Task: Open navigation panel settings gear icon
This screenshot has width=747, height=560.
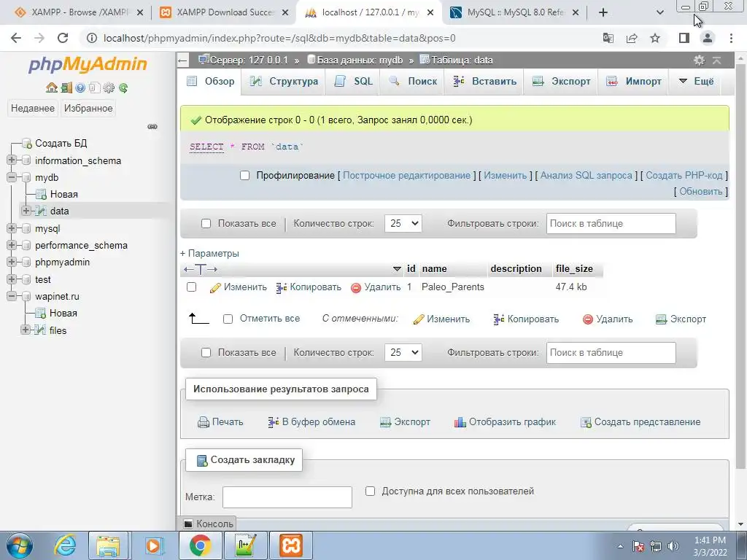Action: [x=109, y=88]
